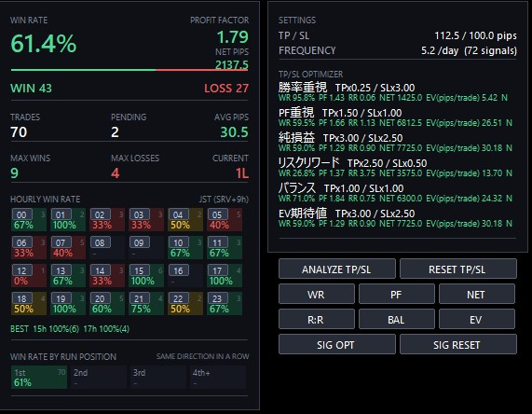The width and height of the screenshot is (532, 414).
Task: Click the 2137.5 net pips value
Action: (232, 64)
